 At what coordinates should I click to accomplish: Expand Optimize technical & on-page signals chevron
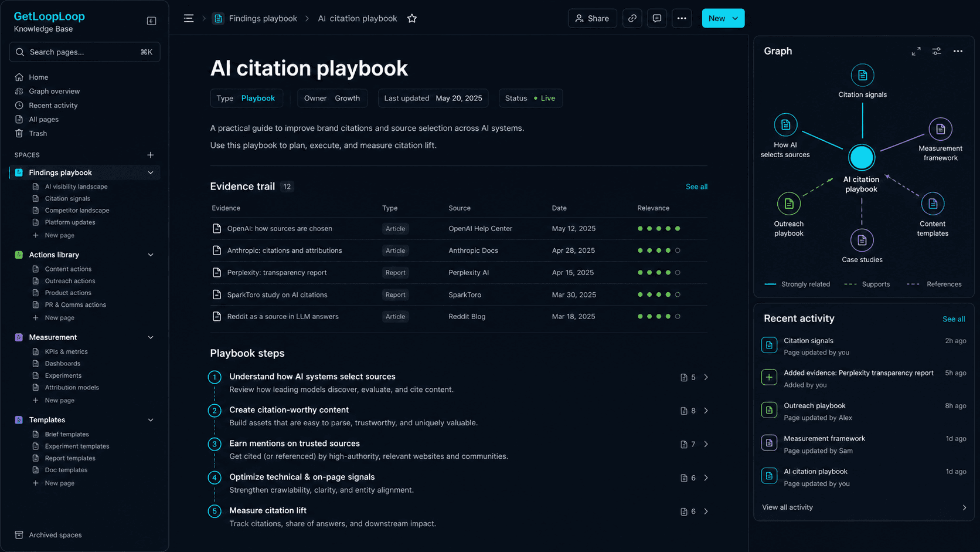(x=706, y=478)
